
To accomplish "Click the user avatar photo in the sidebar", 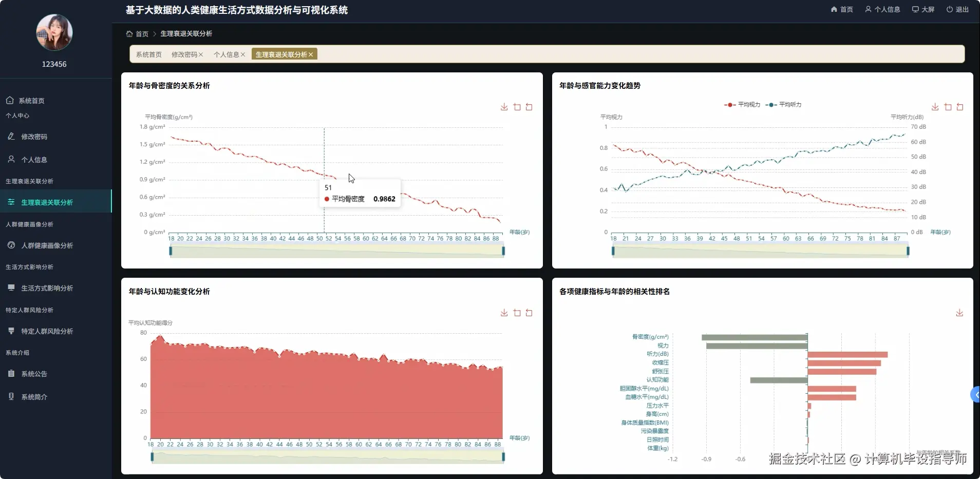I will pyautogui.click(x=54, y=32).
